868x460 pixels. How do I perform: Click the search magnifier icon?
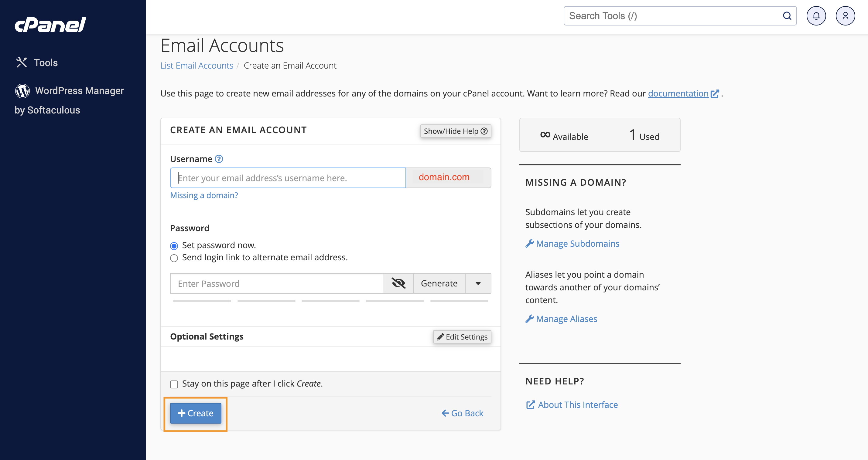787,16
